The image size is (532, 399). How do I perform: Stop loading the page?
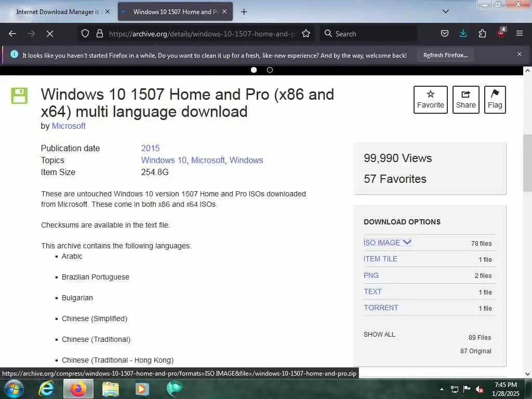[x=50, y=34]
